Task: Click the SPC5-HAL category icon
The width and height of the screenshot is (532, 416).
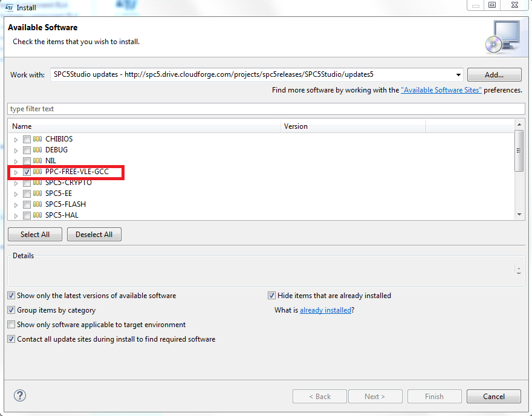Action: [x=37, y=215]
